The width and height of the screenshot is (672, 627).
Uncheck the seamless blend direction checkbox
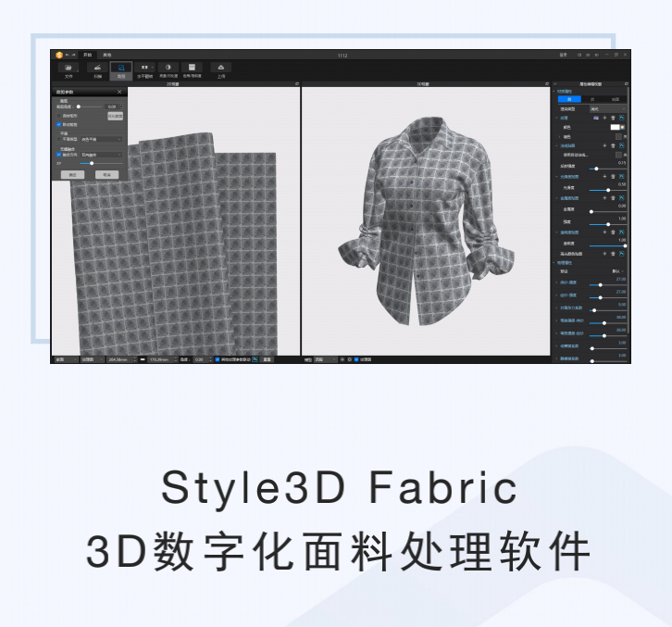coord(59,155)
